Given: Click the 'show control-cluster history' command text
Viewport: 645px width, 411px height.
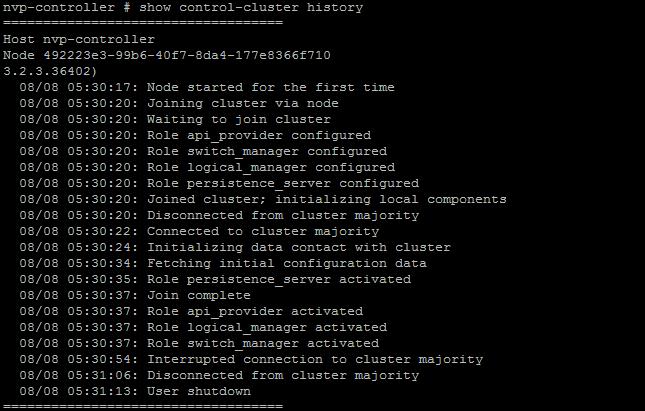Looking at the screenshot, I should [251, 7].
